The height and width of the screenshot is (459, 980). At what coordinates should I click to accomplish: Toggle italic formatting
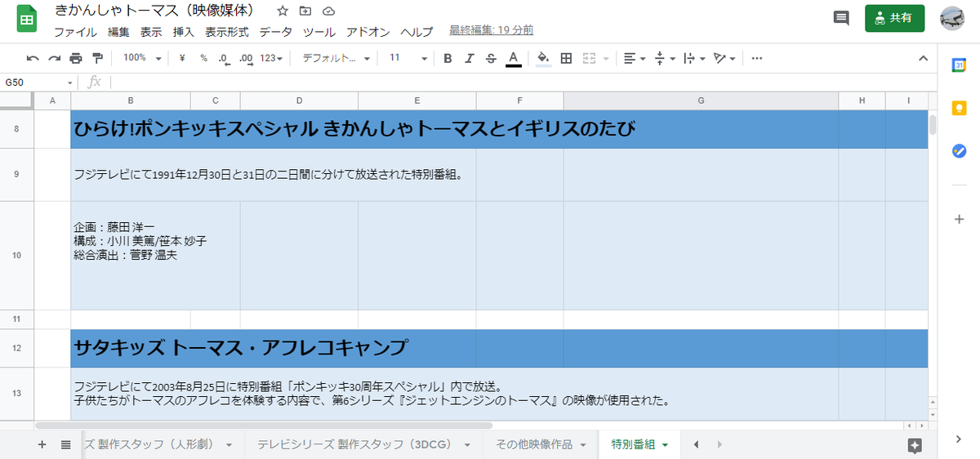469,58
